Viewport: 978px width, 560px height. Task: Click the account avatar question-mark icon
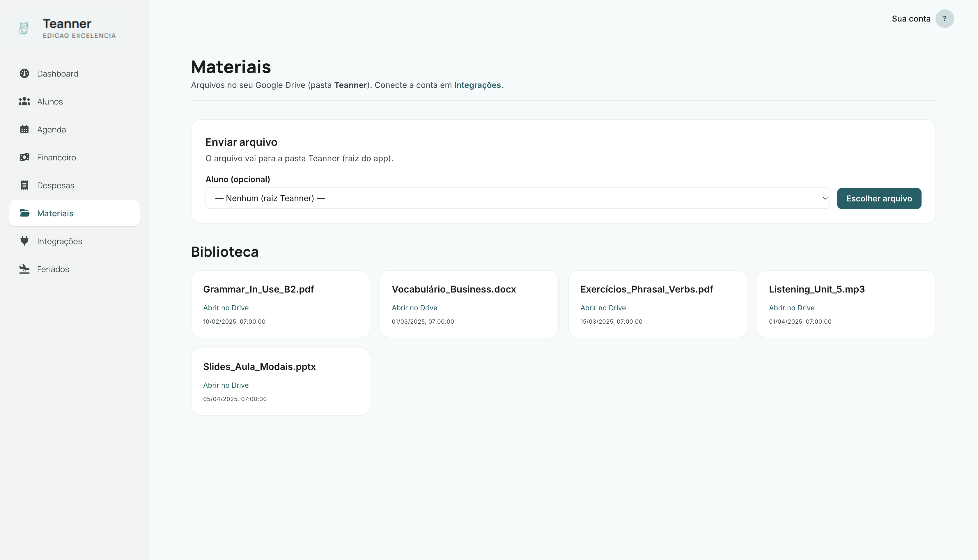click(x=944, y=18)
